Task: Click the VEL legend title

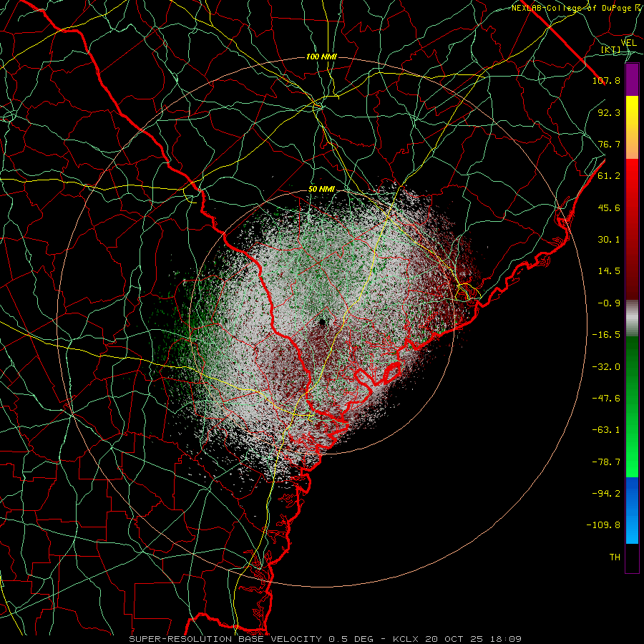Action: [x=628, y=43]
